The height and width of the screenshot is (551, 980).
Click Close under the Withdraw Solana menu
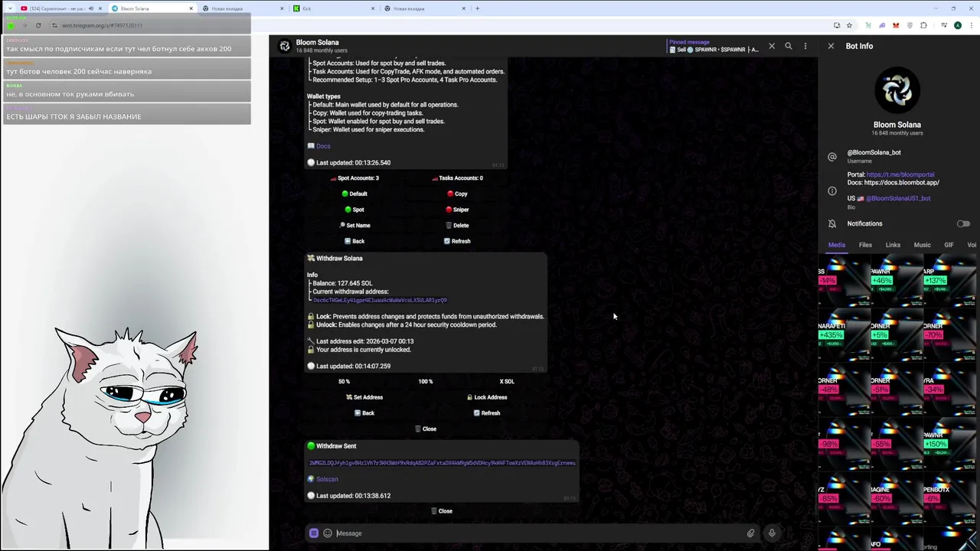click(x=426, y=429)
